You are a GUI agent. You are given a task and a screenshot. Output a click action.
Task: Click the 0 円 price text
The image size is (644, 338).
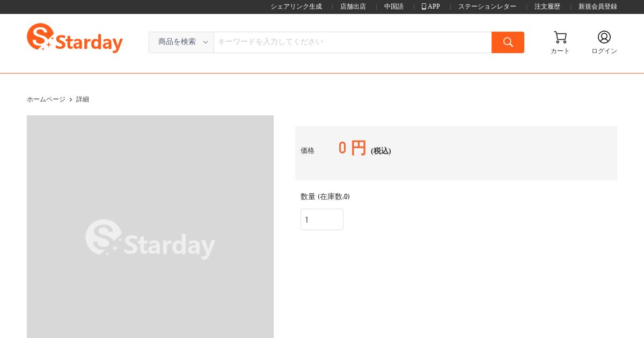pos(352,148)
